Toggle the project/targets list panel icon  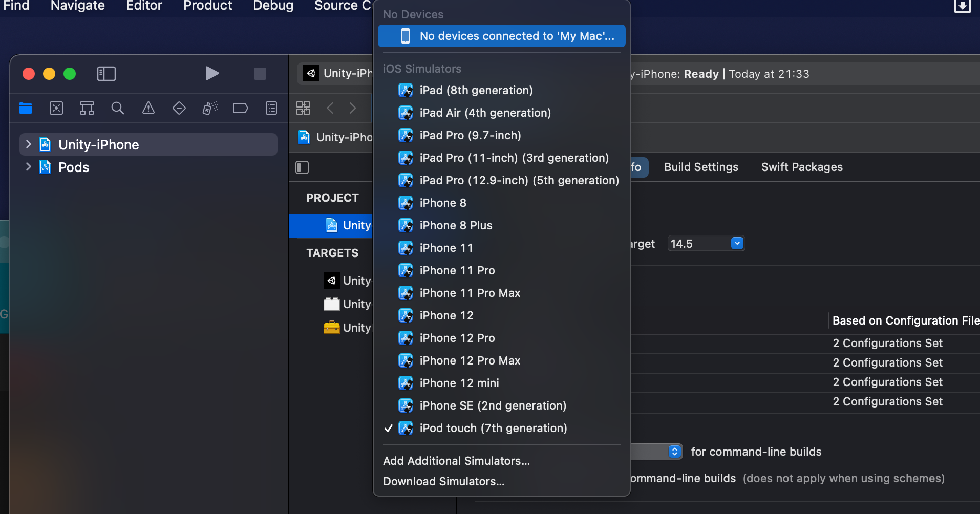coord(302,167)
